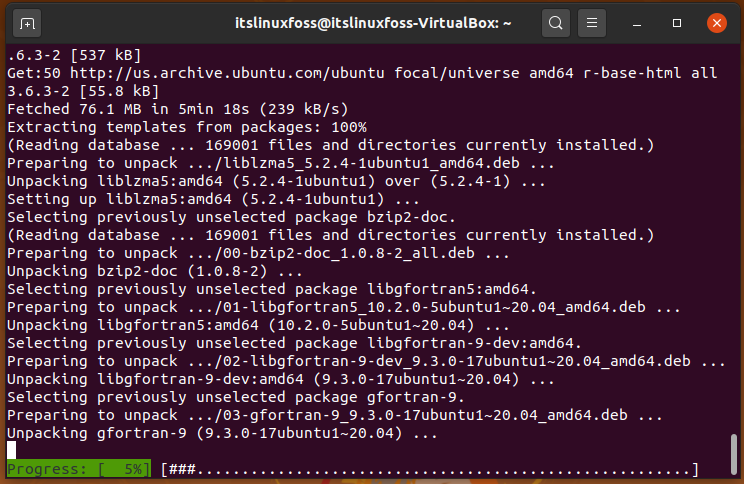Click 'Unpacking gfortran-9' line
The image size is (744, 484).
(222, 433)
